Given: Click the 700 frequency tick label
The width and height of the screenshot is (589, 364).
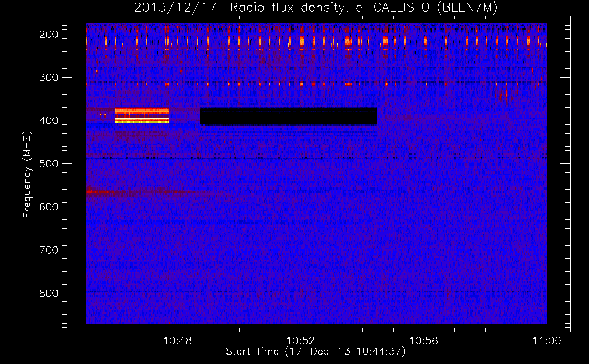Looking at the screenshot, I should pos(49,250).
